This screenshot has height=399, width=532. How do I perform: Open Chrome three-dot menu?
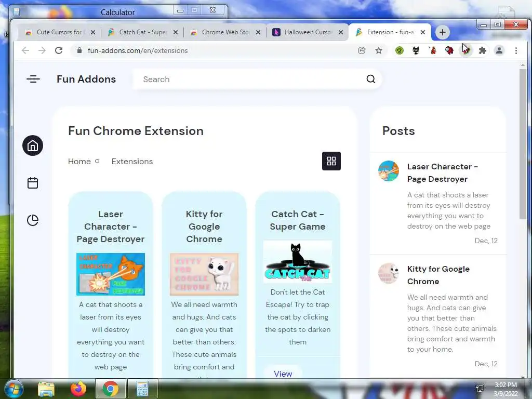(x=516, y=50)
